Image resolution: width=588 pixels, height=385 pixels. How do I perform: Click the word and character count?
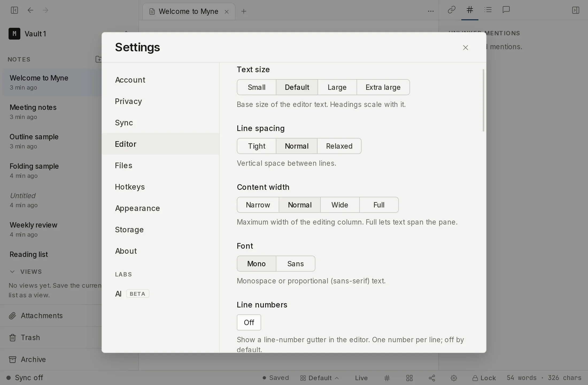[544, 378]
